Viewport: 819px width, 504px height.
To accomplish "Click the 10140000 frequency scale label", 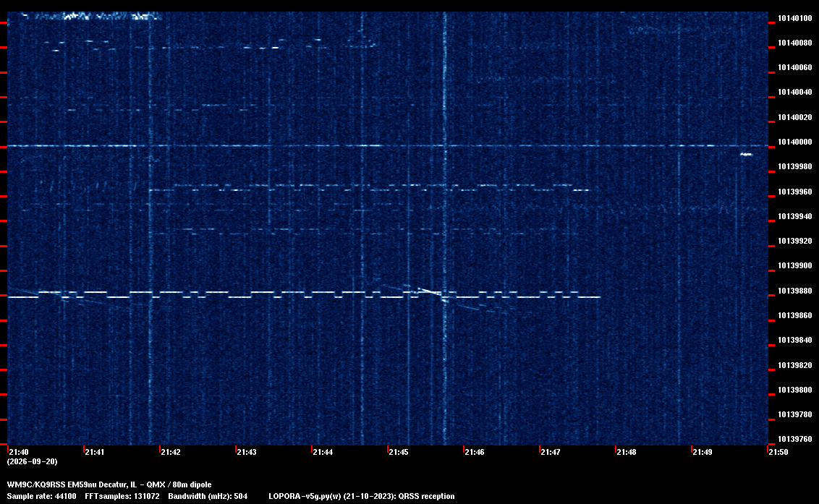I will (x=795, y=142).
